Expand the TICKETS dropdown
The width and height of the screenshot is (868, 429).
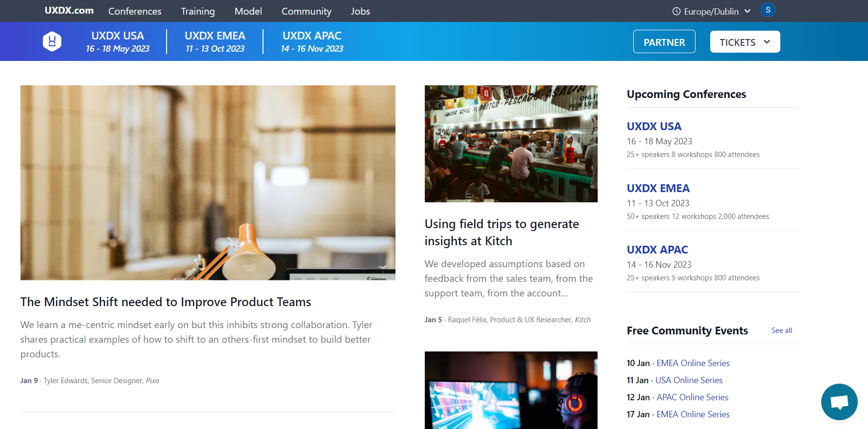pos(745,42)
